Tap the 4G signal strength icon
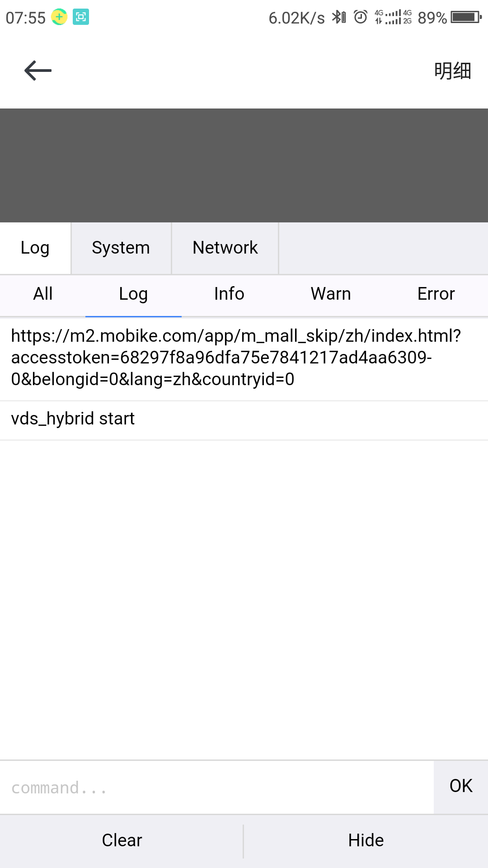 click(x=393, y=17)
